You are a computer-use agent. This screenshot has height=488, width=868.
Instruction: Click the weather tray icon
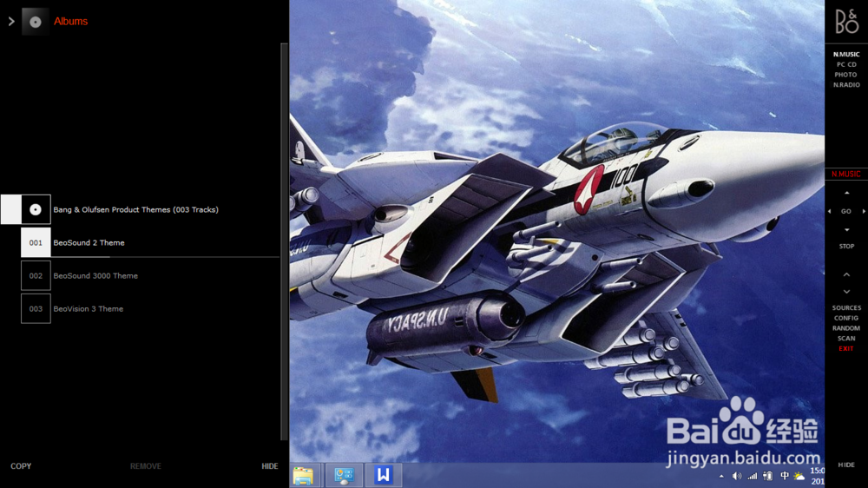point(799,476)
